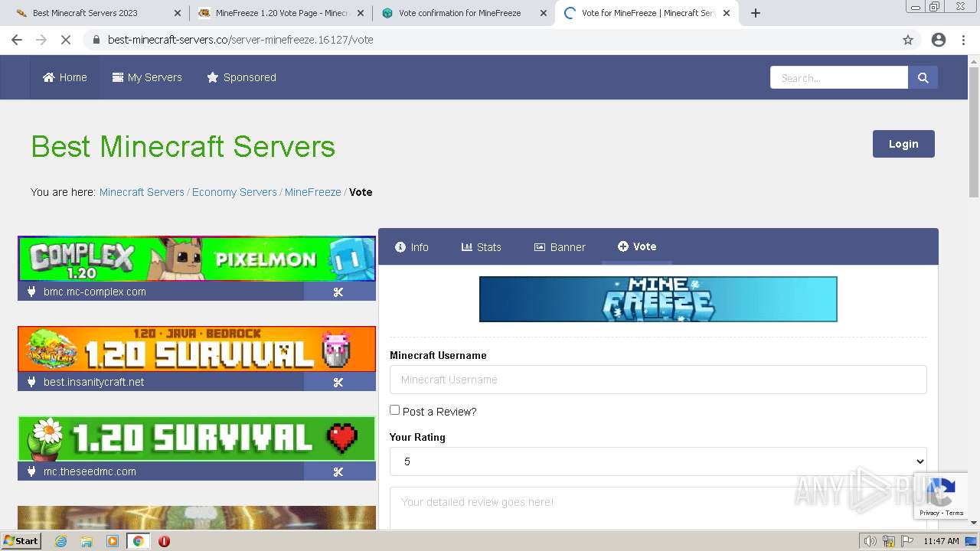Bookmark this page with the star icon
Viewport: 980px width, 551px height.
908,40
